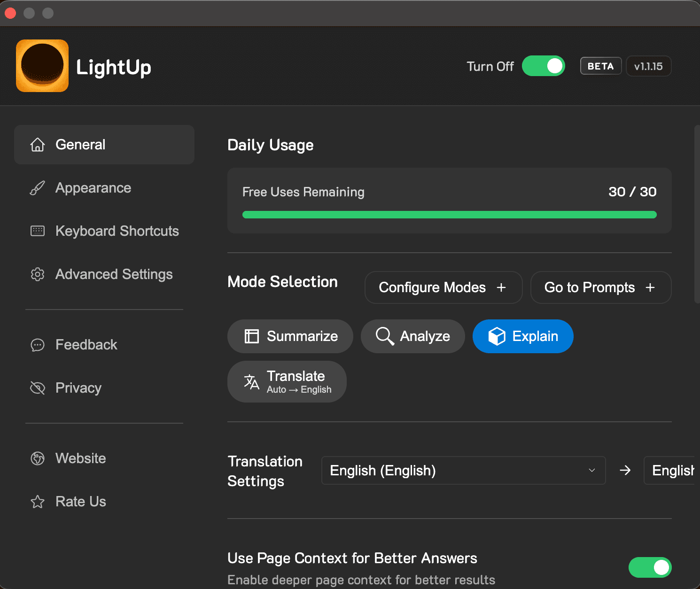Viewport: 700px width, 589px height.
Task: Click the Feedback speech bubble icon
Action: (x=37, y=345)
